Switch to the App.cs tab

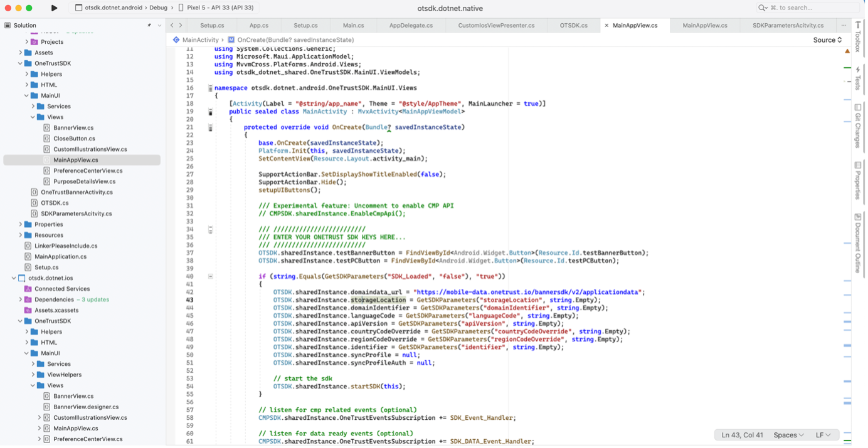click(x=259, y=26)
